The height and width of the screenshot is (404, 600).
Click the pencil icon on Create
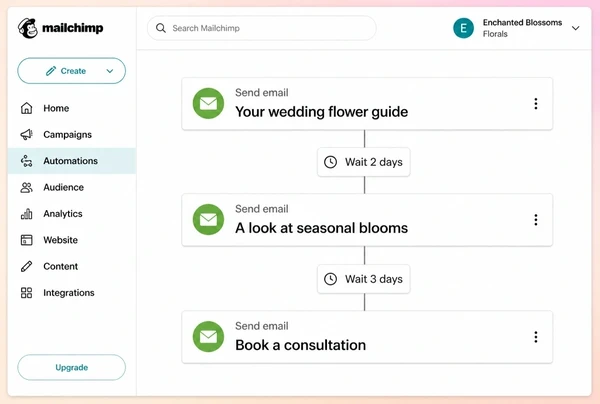[51, 71]
